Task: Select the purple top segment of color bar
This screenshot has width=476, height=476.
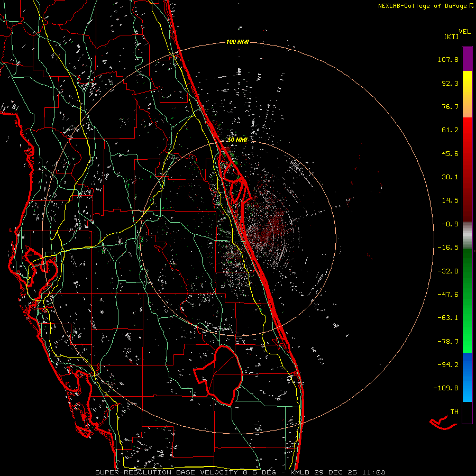Action: coord(467,59)
